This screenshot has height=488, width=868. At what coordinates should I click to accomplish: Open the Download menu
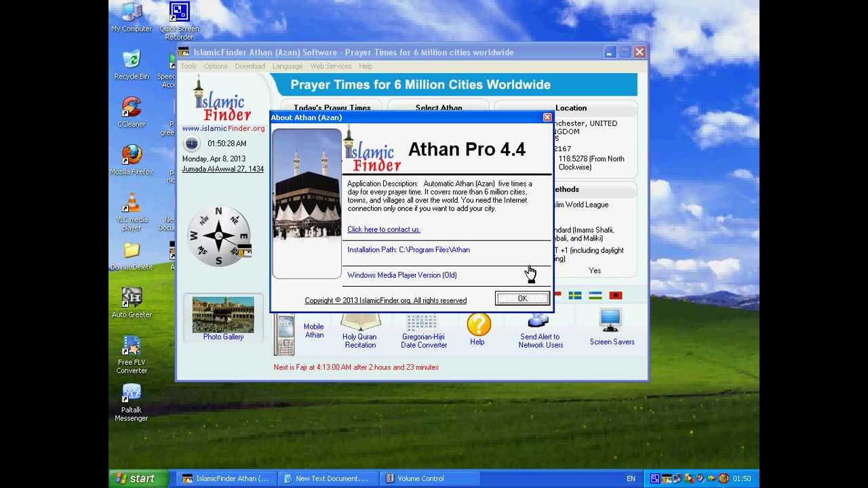[250, 66]
